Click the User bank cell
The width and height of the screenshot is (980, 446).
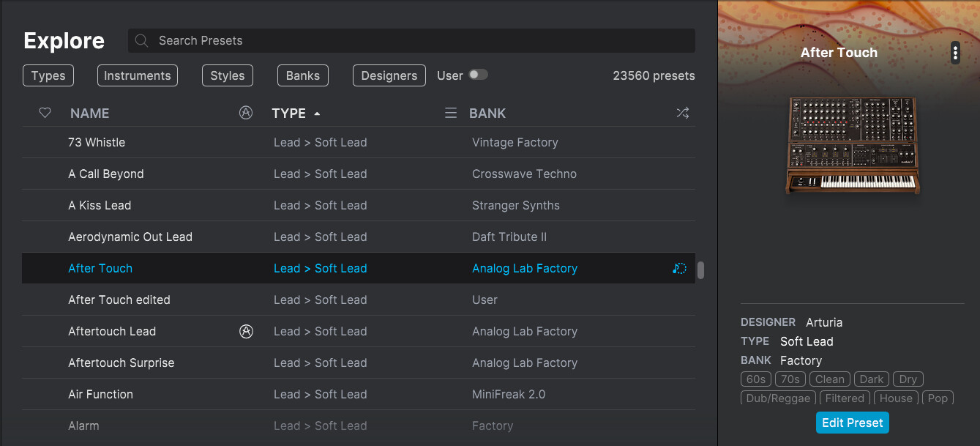(x=485, y=300)
